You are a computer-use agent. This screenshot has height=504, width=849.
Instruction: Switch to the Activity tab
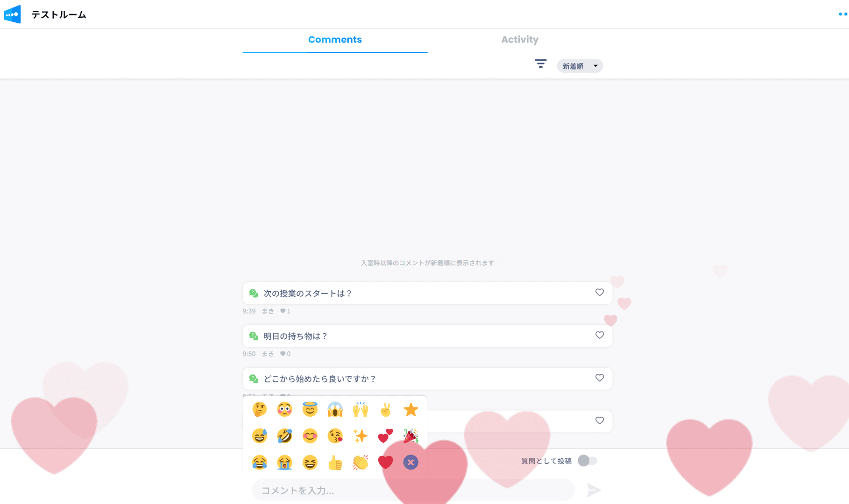520,40
